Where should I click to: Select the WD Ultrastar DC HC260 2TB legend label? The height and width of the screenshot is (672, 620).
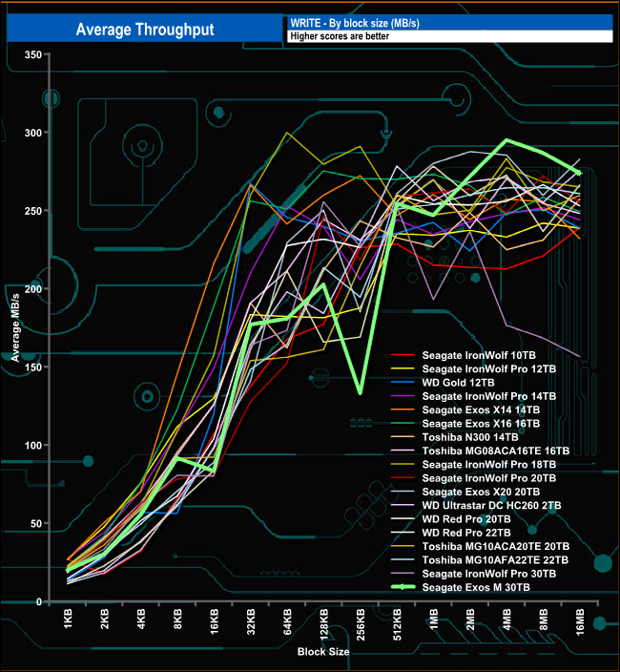coord(491,506)
